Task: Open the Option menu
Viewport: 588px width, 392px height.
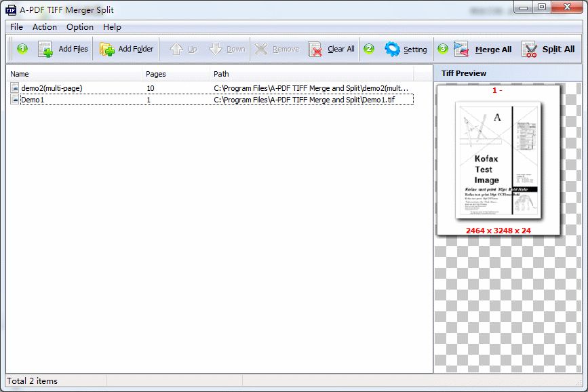Action: [x=80, y=27]
